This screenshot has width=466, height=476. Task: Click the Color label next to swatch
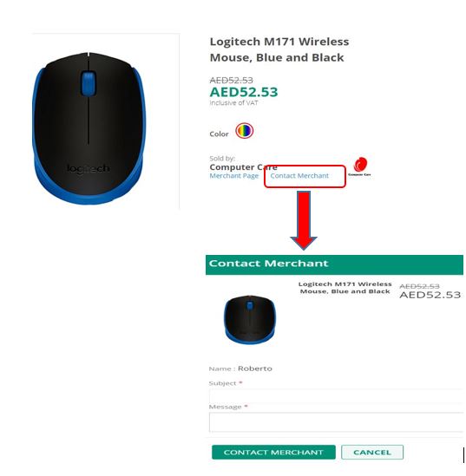(x=219, y=134)
